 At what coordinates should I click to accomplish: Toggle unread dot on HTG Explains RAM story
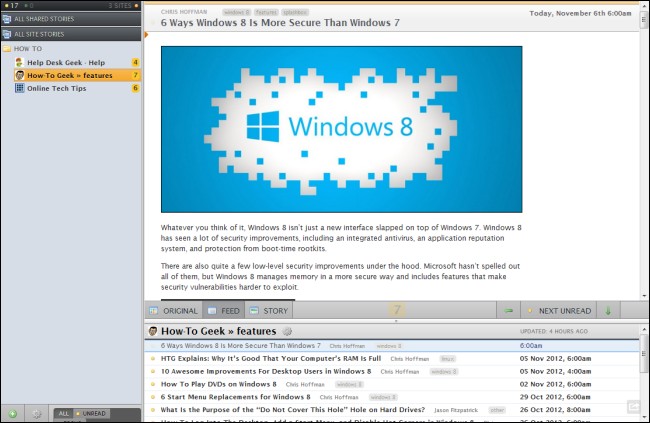(153, 359)
